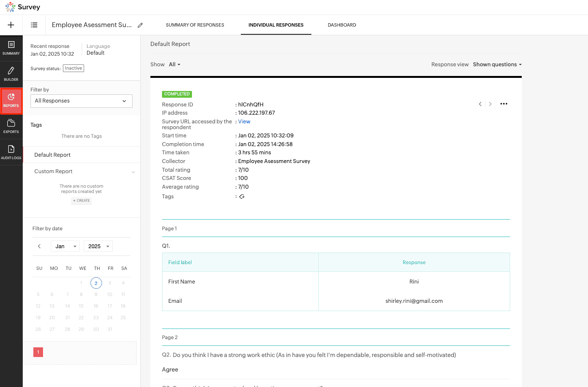Screen dimensions: 588x387
Task: Click the pencil icon to rename survey
Action: click(140, 25)
